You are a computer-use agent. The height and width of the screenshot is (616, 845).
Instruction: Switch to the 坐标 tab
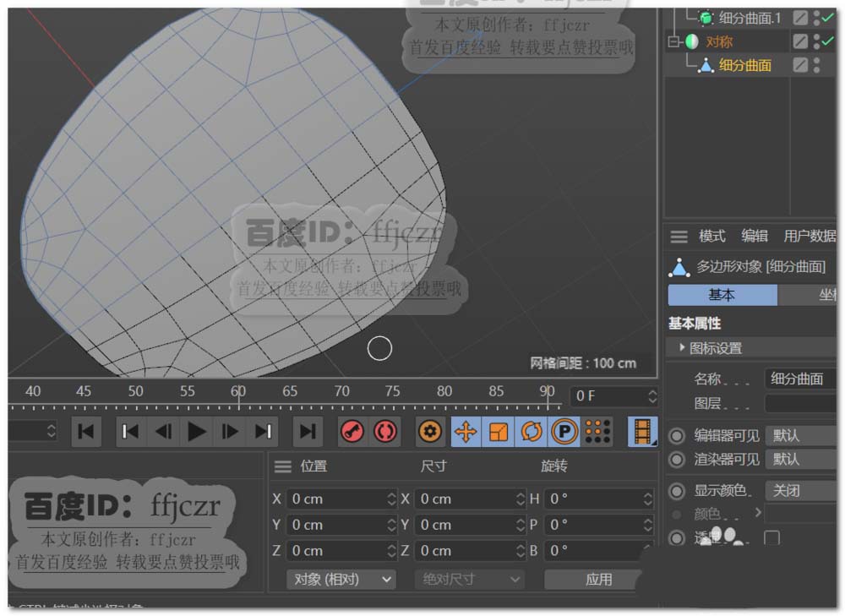click(808, 296)
